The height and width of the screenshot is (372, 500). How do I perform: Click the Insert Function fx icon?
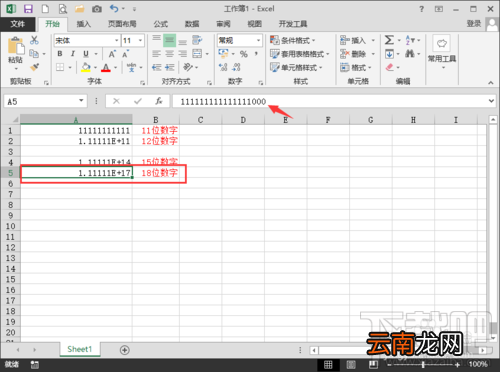(159, 101)
